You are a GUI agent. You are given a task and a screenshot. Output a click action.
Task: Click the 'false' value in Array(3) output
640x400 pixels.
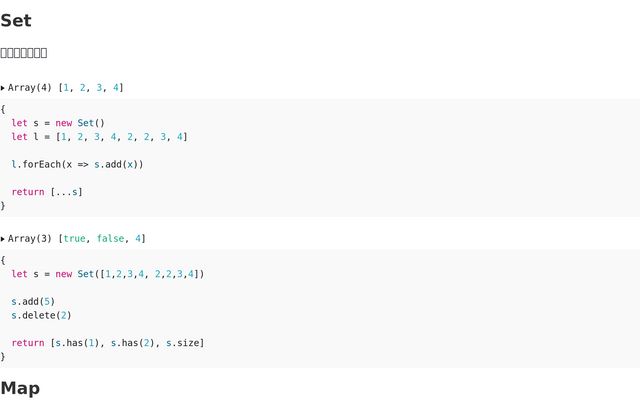click(110, 239)
